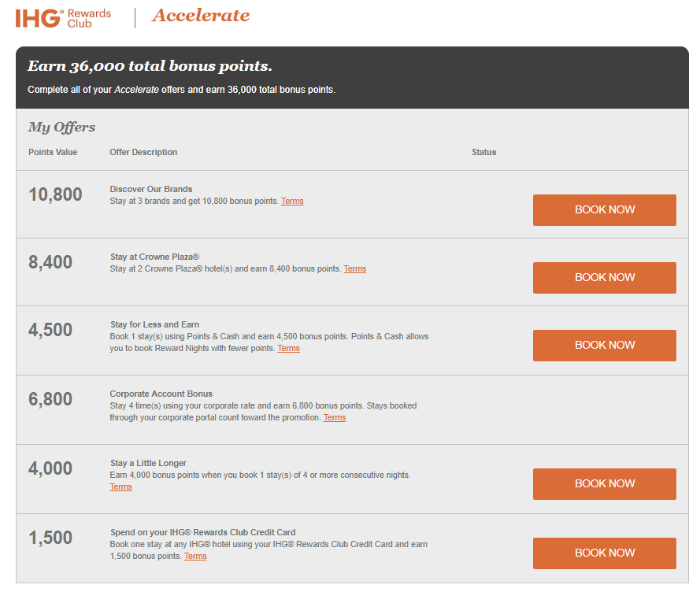Select the 1,500 points value
Screen dimensions: 700x592
click(50, 538)
